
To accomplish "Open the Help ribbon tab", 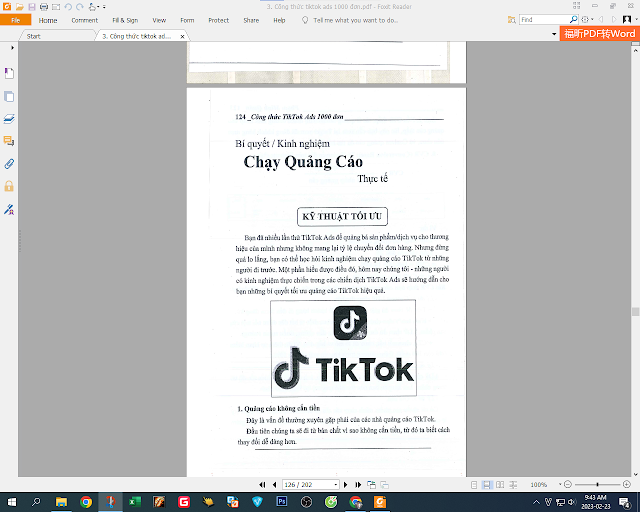I will click(279, 20).
